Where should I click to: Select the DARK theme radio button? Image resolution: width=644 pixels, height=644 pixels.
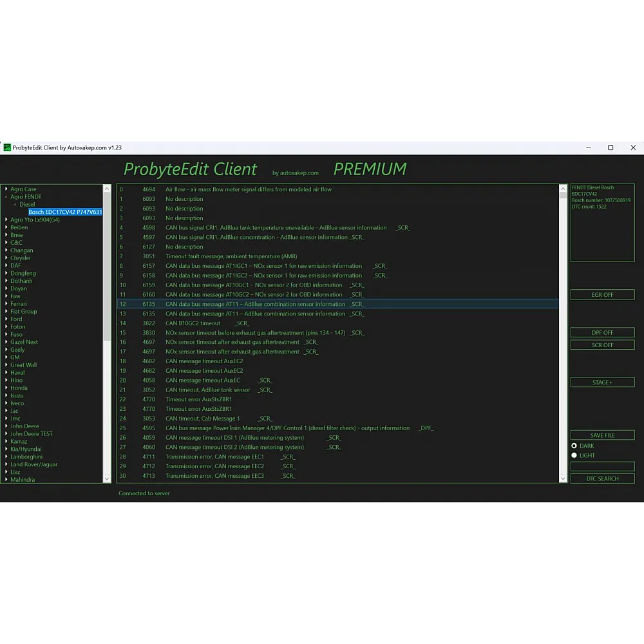(x=574, y=446)
